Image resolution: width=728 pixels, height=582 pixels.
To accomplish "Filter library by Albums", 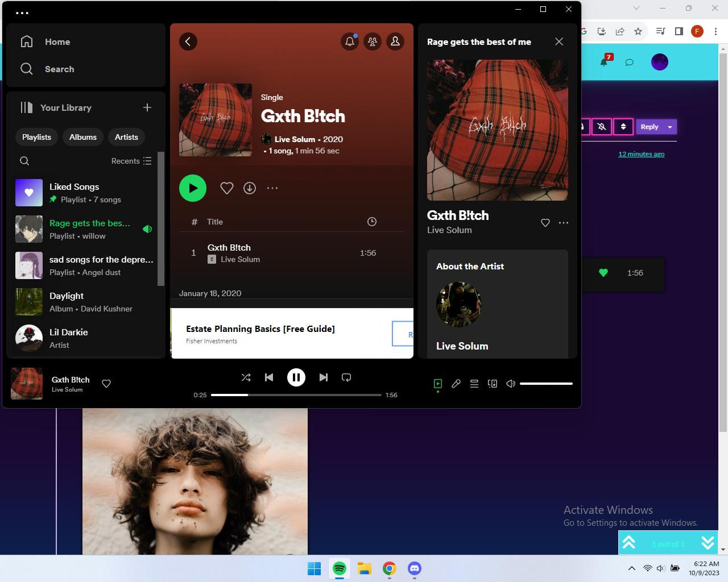I will tap(83, 137).
